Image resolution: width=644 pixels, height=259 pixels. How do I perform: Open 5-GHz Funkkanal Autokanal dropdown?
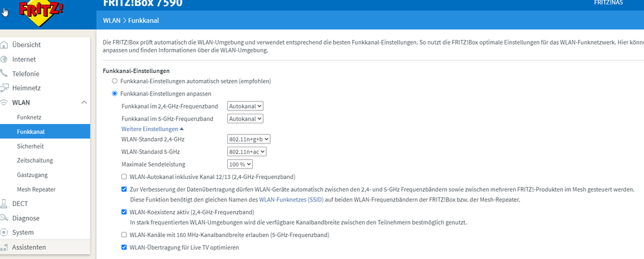coord(245,118)
